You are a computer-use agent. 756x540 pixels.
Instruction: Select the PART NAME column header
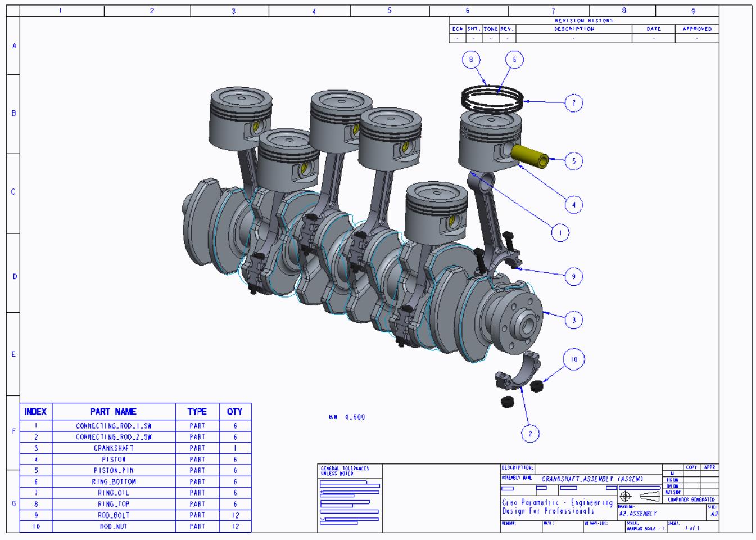pos(114,412)
